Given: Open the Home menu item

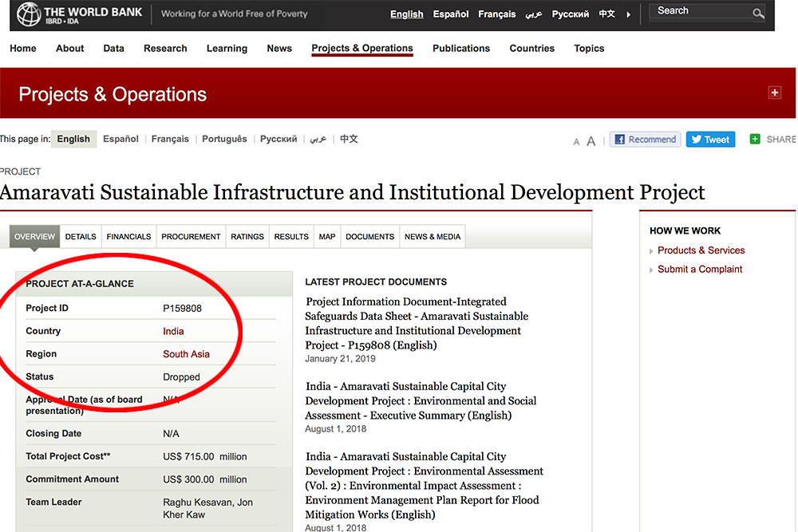Looking at the screenshot, I should (x=23, y=49).
